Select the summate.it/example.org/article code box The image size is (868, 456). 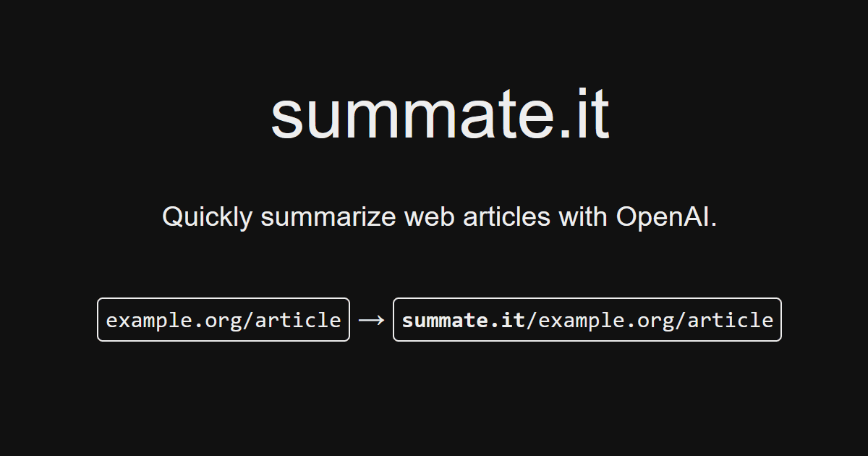pyautogui.click(x=587, y=319)
